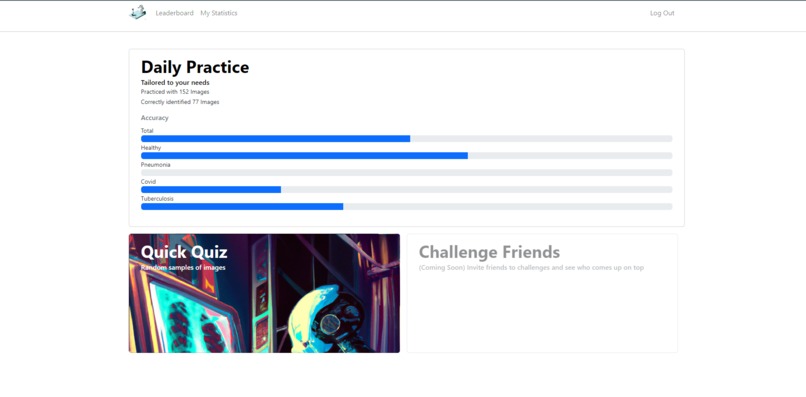Click the robot skull in quiz image

329,320
